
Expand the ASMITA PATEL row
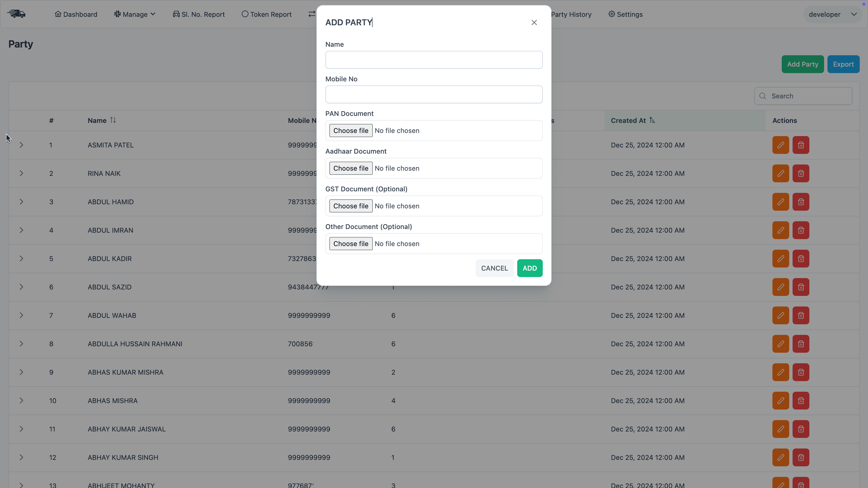[21, 145]
